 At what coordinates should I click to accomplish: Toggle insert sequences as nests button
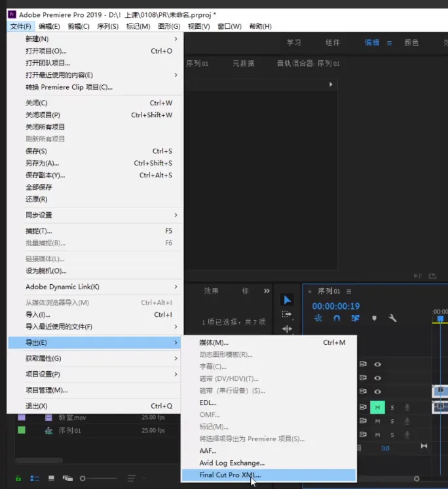coord(318,318)
